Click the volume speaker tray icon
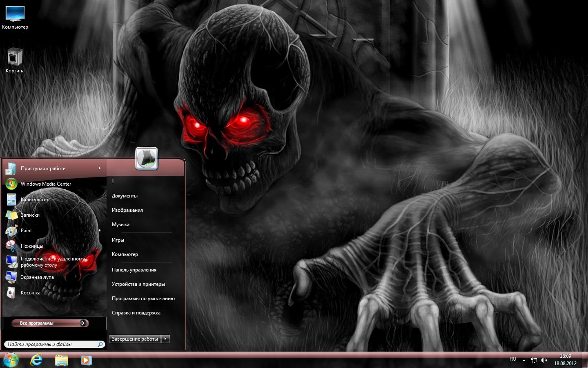Viewport: 588px width, 368px height. point(544,360)
